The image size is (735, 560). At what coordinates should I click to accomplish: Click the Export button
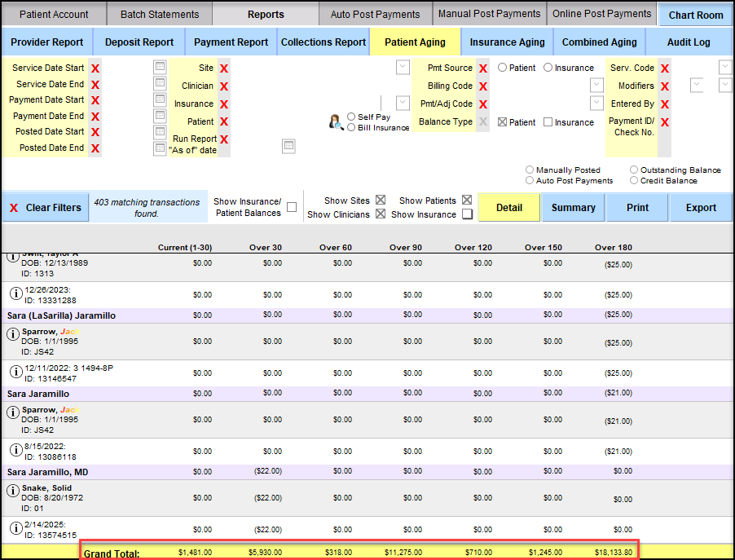(x=700, y=208)
